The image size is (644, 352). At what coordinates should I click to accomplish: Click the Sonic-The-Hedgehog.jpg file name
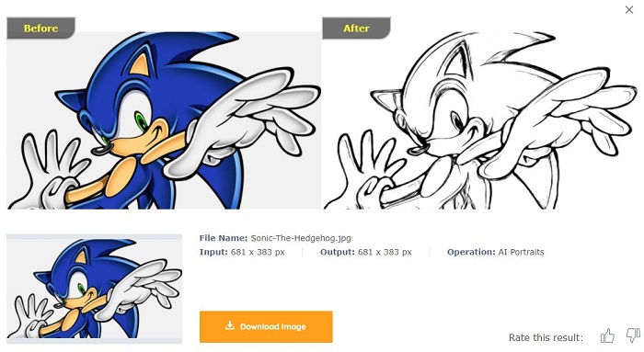tap(301, 238)
